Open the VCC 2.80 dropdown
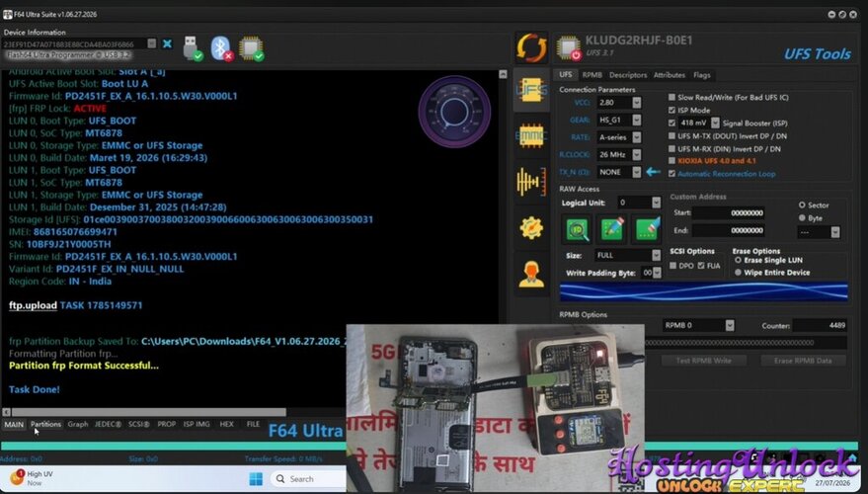 (x=637, y=103)
